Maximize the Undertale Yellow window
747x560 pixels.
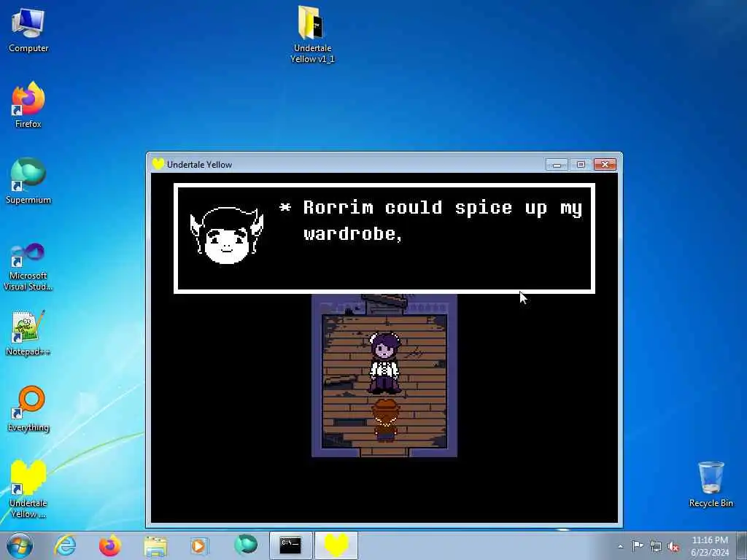pyautogui.click(x=581, y=165)
